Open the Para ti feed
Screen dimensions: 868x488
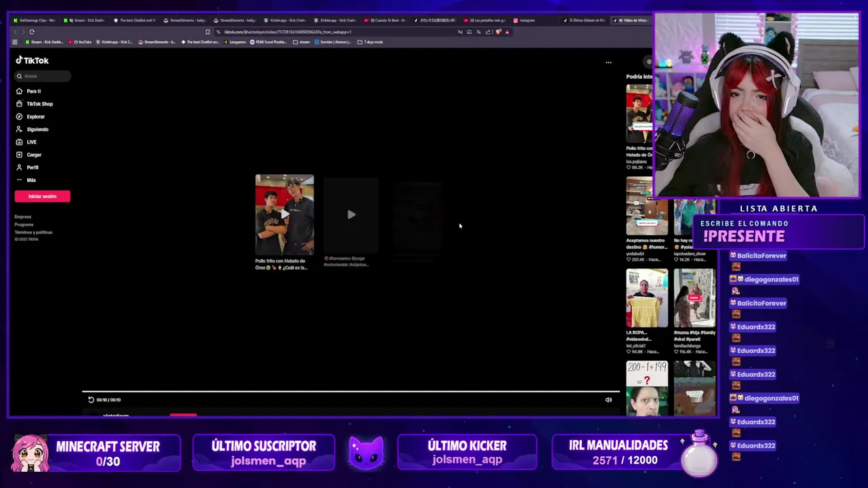tap(28, 91)
